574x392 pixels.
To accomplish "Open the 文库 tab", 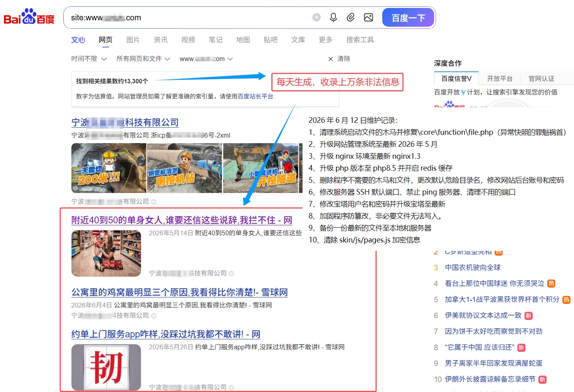I will pos(298,40).
